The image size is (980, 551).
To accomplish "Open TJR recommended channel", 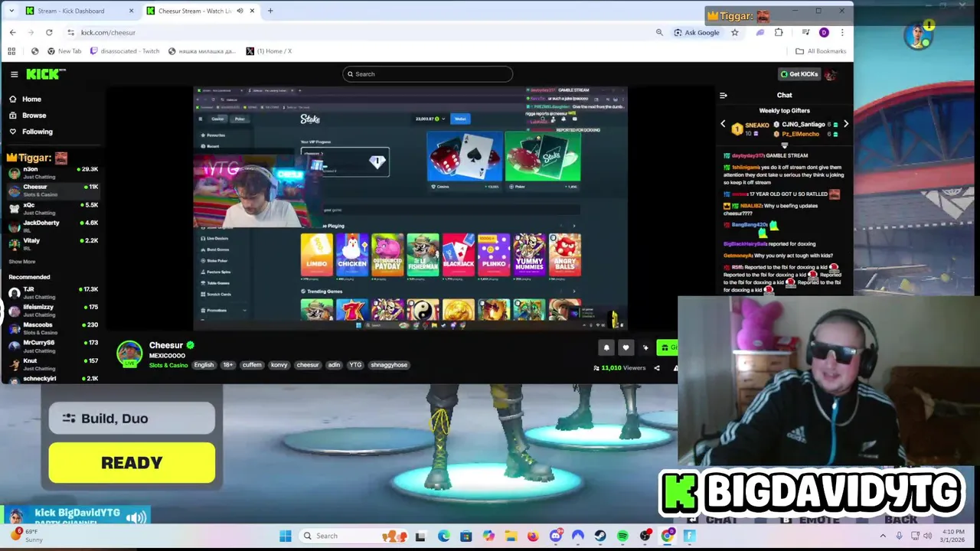I will tap(52, 292).
